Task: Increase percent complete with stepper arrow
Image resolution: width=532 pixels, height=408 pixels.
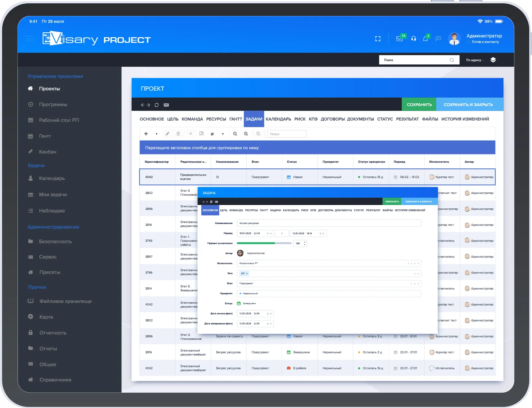Action: (305, 242)
